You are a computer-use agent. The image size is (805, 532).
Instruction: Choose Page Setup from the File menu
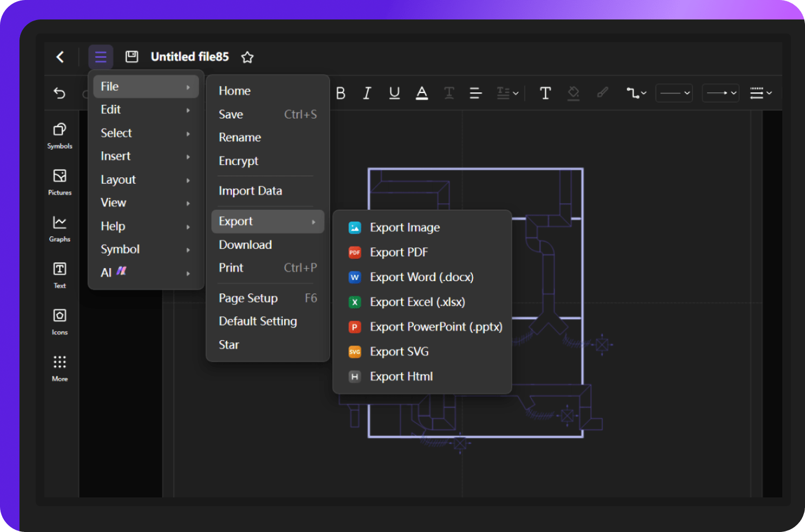(x=248, y=297)
